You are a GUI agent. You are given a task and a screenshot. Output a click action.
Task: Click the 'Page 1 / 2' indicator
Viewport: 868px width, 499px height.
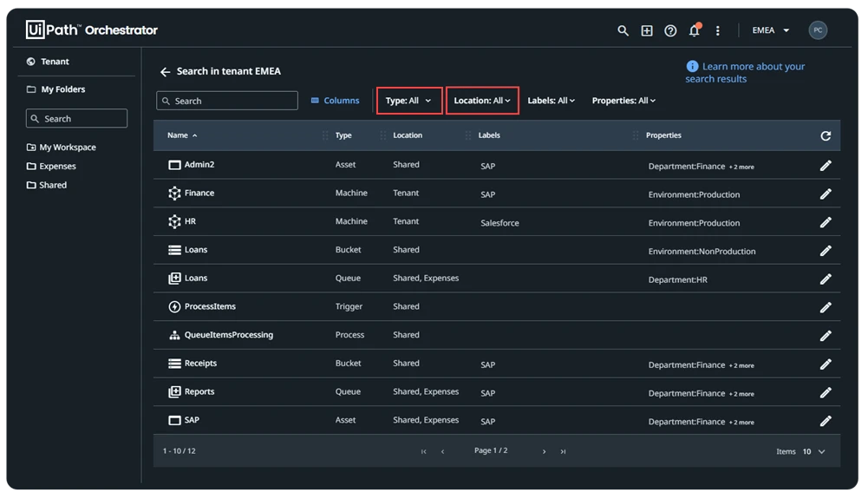[x=491, y=450]
